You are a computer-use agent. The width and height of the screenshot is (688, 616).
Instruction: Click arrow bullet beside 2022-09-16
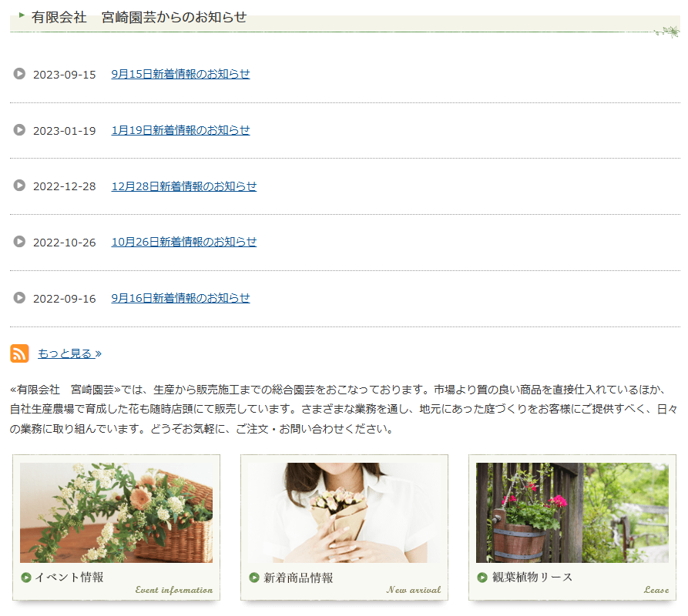click(19, 298)
